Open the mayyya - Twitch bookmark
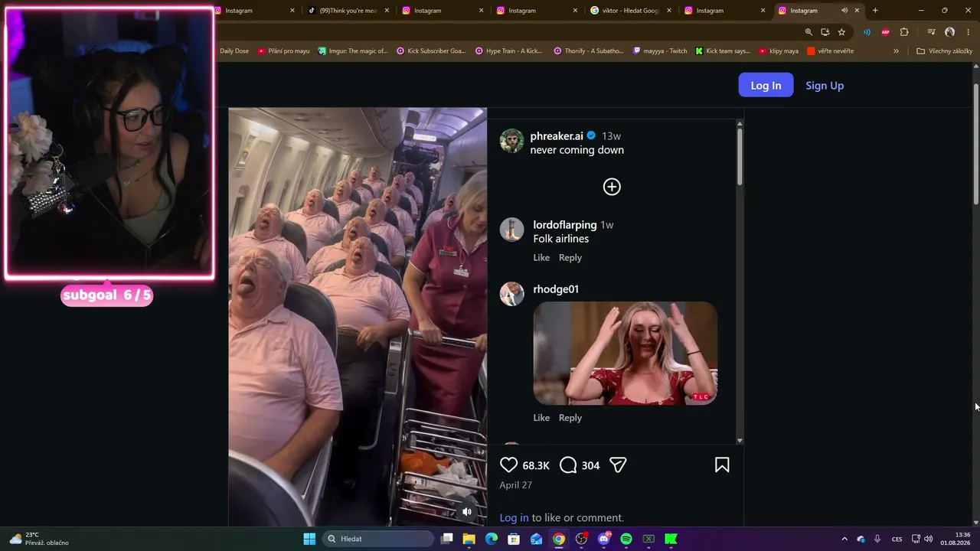This screenshot has width=980, height=551. point(660,51)
